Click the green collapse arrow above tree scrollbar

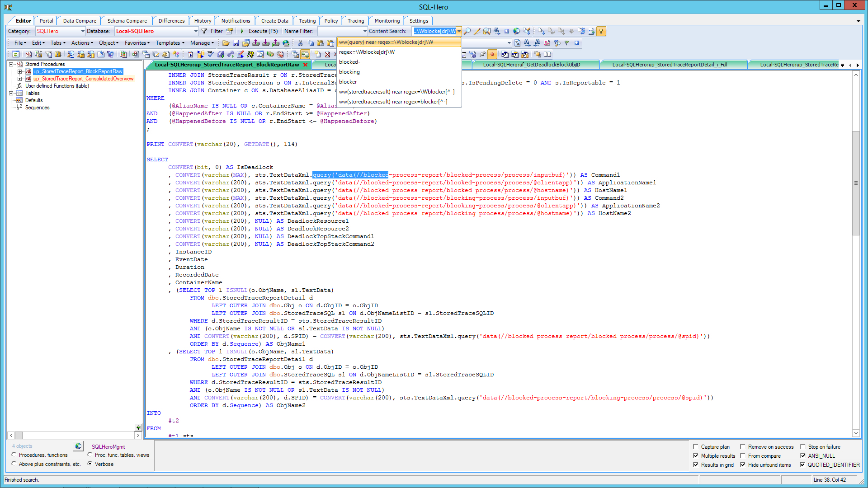point(138,427)
